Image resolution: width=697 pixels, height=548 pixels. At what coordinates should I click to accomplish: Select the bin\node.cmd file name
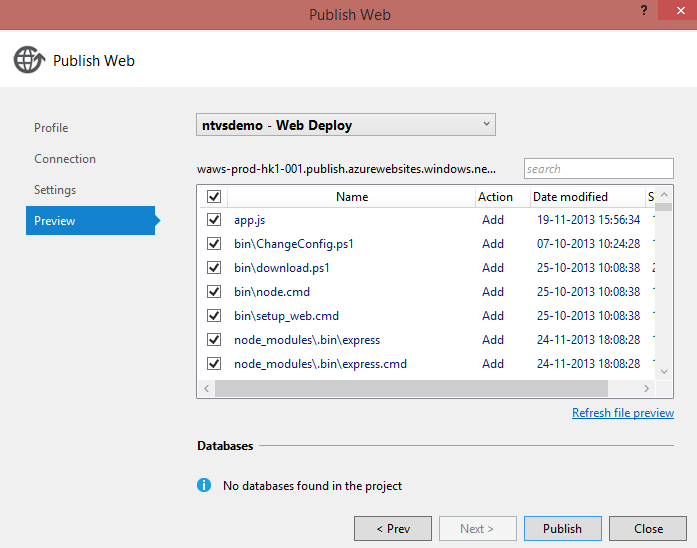click(x=272, y=292)
